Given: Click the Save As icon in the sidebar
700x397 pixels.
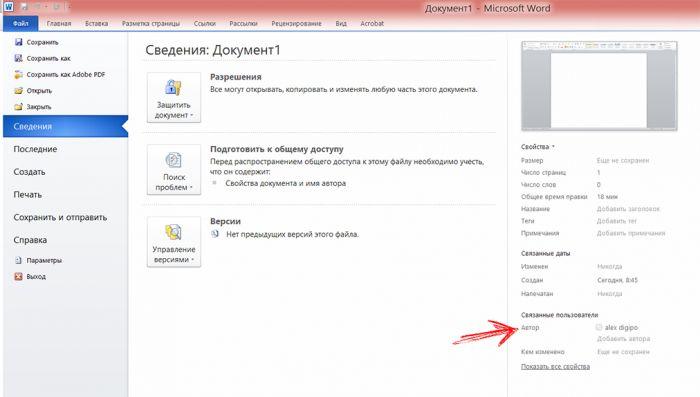Looking at the screenshot, I should tap(18, 58).
